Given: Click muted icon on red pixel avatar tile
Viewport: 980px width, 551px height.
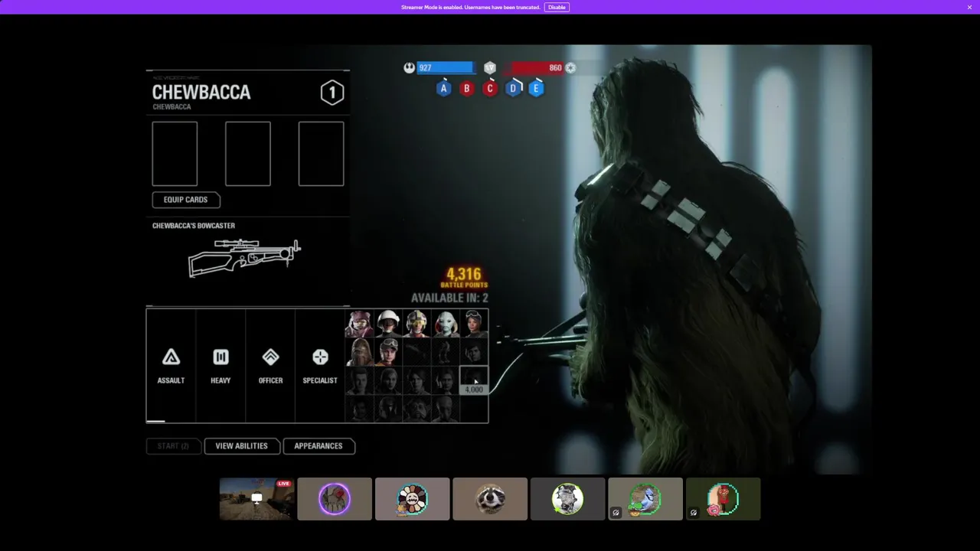Looking at the screenshot, I should pyautogui.click(x=693, y=513).
